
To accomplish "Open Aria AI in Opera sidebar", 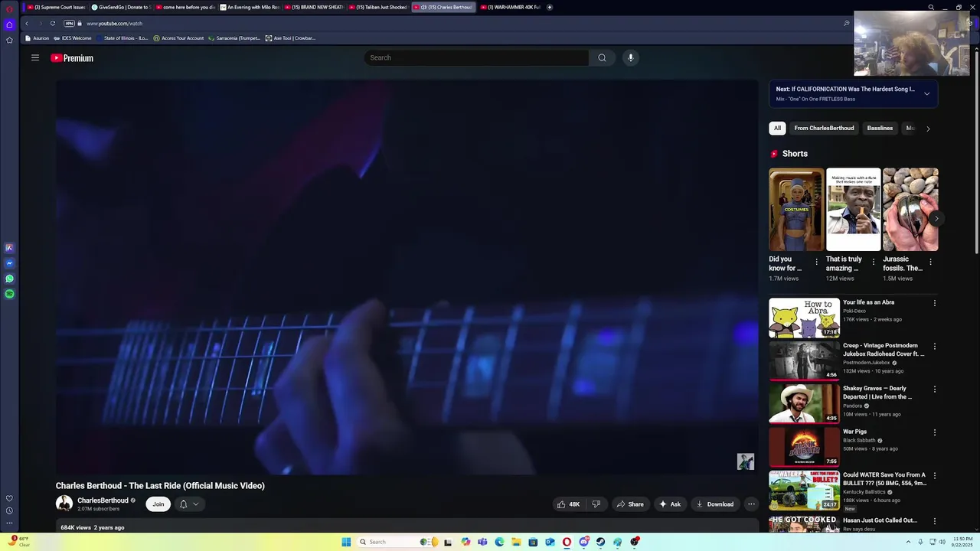I will tap(9, 248).
